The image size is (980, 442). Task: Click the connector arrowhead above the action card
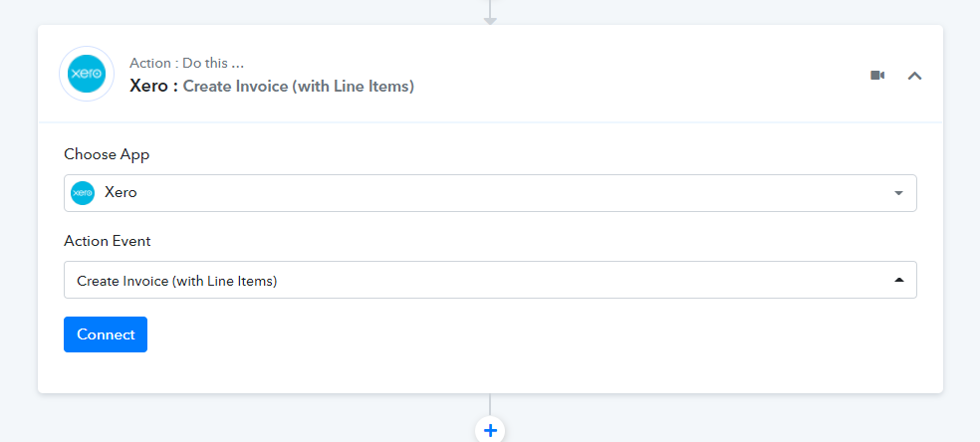pos(490,21)
